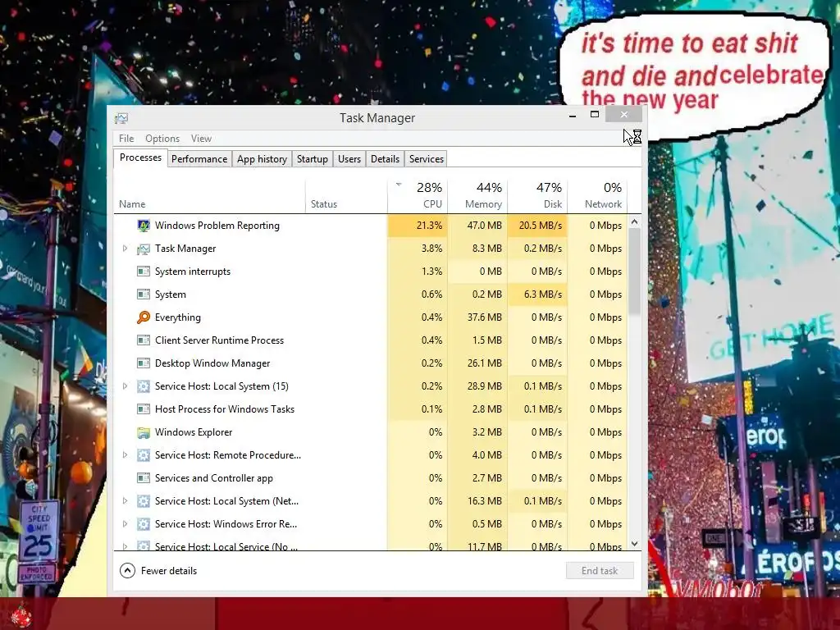Click the Service Host: Windows Error Re... gear icon
The image size is (840, 630).
pyautogui.click(x=143, y=524)
